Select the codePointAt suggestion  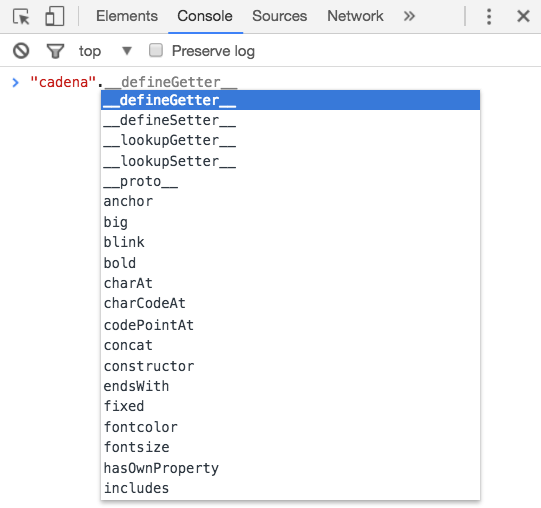click(290, 325)
